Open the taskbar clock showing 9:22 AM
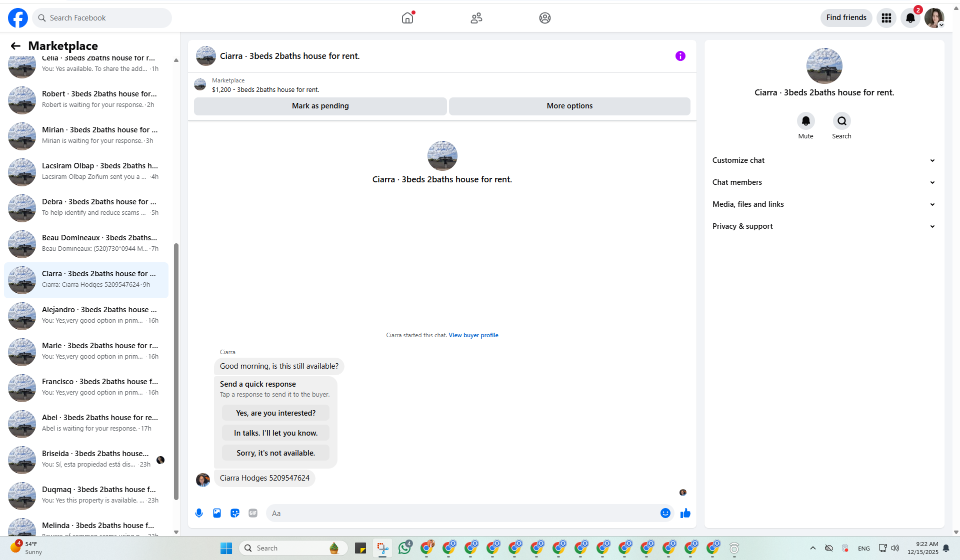Image resolution: width=960 pixels, height=560 pixels. 922,548
